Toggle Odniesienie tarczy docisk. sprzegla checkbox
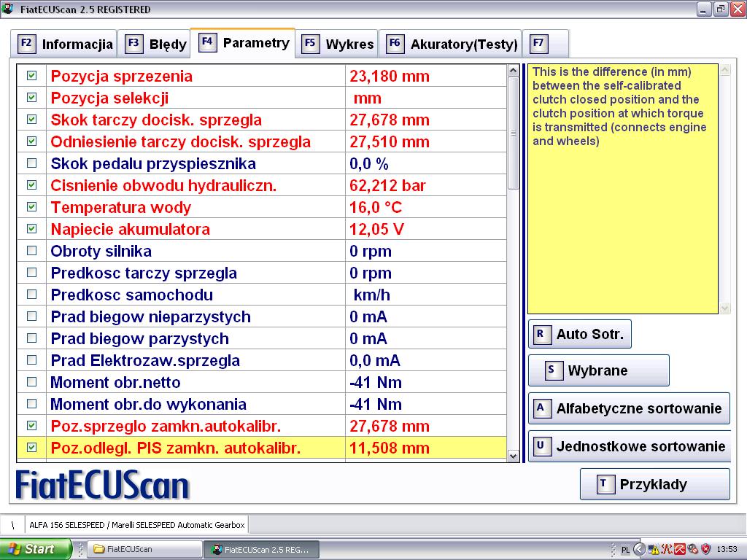 (x=31, y=141)
